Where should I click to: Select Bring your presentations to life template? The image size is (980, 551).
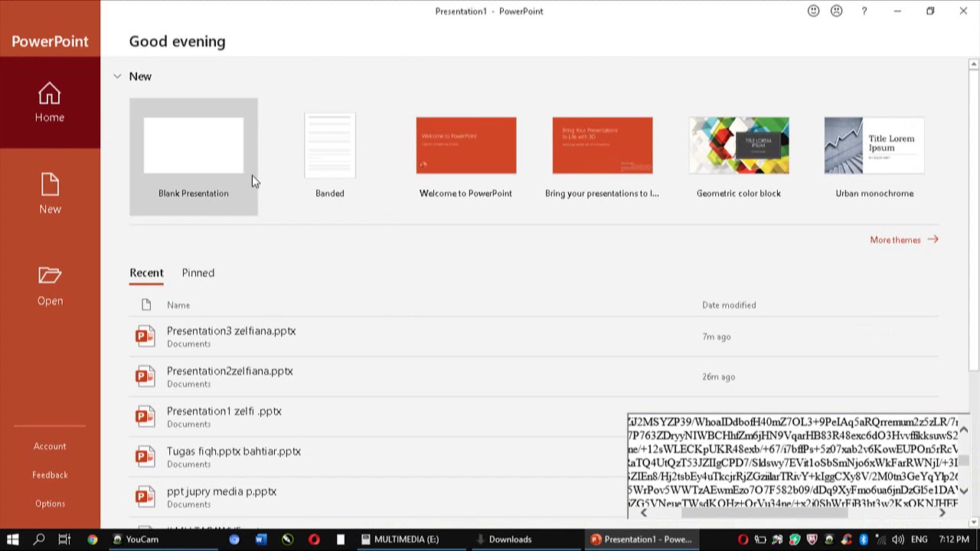603,157
